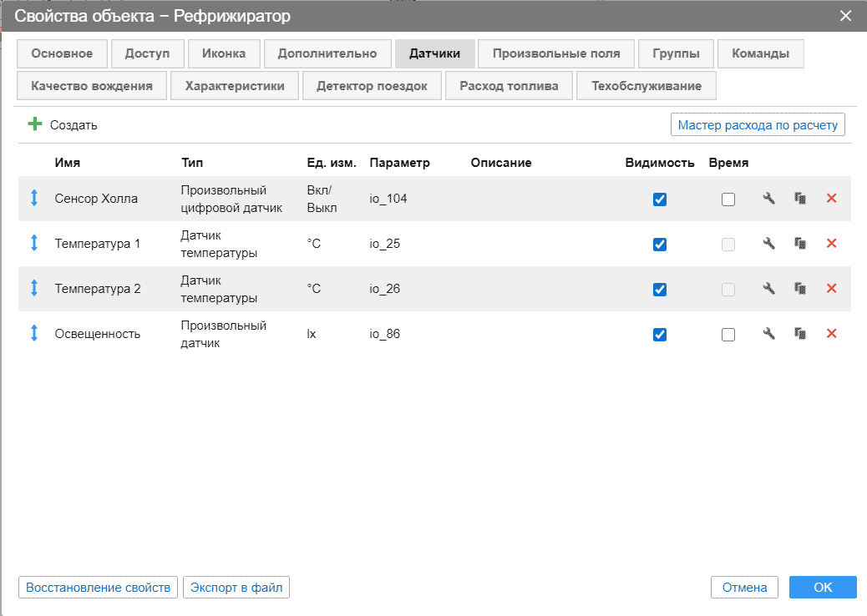Click parameter value io_25
Image resolution: width=867 pixels, height=616 pixels.
click(385, 244)
